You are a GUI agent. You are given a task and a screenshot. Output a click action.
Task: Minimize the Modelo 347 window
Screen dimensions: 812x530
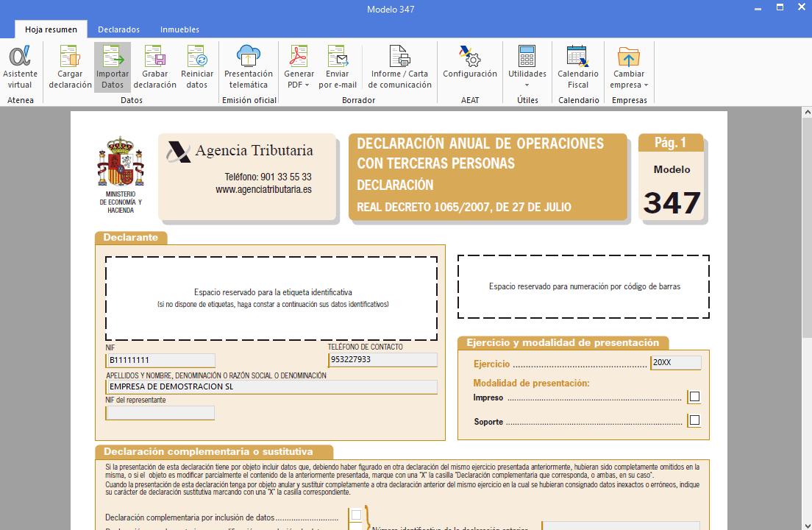tap(758, 9)
